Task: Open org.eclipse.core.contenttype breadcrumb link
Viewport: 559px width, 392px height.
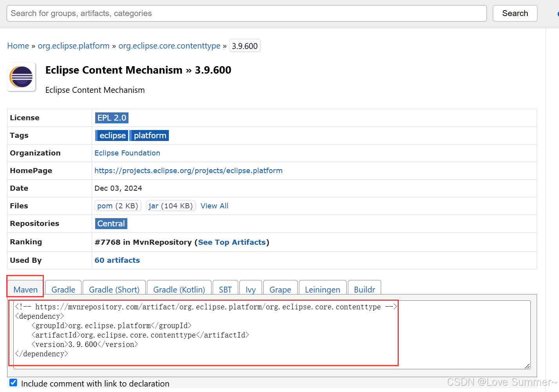Action: [x=169, y=46]
